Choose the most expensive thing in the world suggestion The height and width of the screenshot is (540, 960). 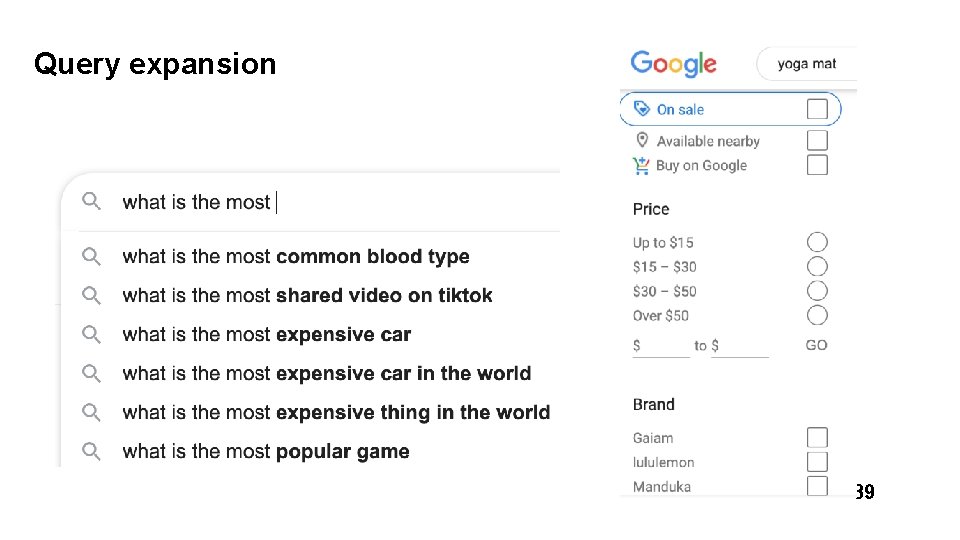[x=336, y=413]
